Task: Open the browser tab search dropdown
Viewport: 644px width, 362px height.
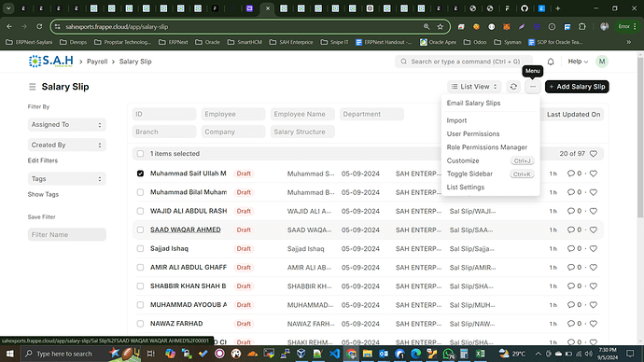Action: [x=8, y=8]
